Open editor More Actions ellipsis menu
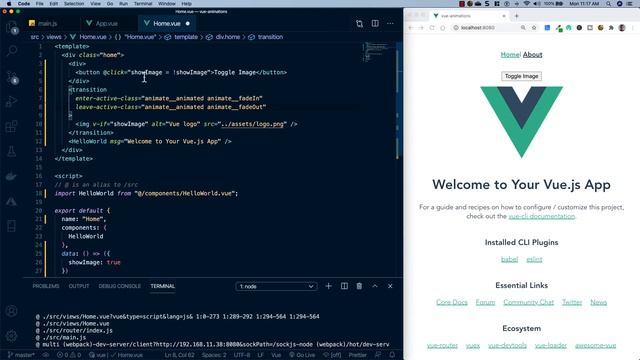 point(390,24)
